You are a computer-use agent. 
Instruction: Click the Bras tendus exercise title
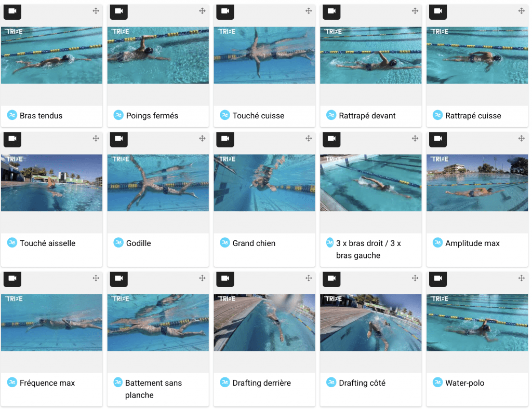click(x=41, y=116)
